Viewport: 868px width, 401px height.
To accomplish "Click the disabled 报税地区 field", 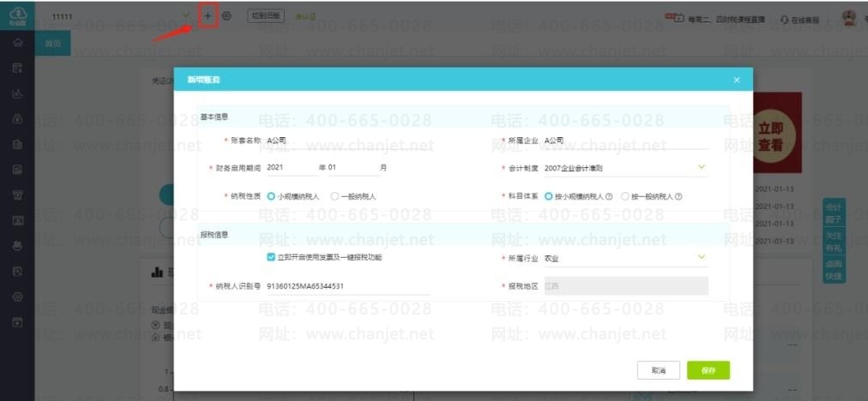I will point(626,286).
